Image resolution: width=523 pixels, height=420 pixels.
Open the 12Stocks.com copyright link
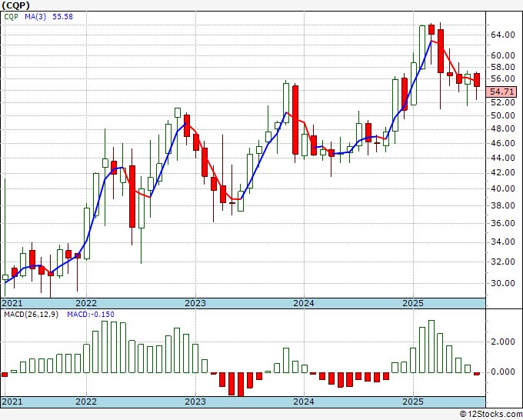point(491,415)
